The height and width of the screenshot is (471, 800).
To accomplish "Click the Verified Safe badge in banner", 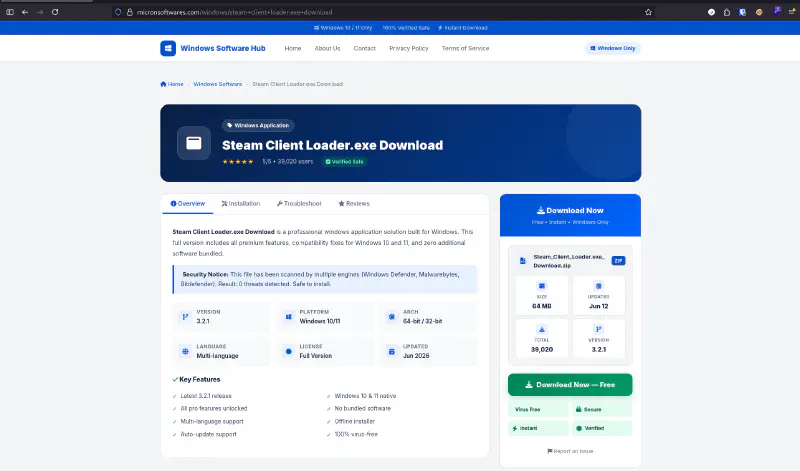I will coord(345,161).
